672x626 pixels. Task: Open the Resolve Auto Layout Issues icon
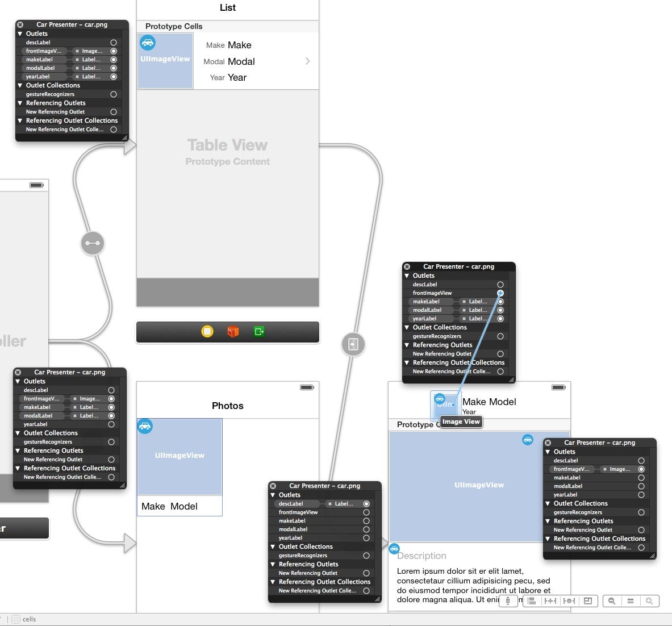pyautogui.click(x=569, y=600)
